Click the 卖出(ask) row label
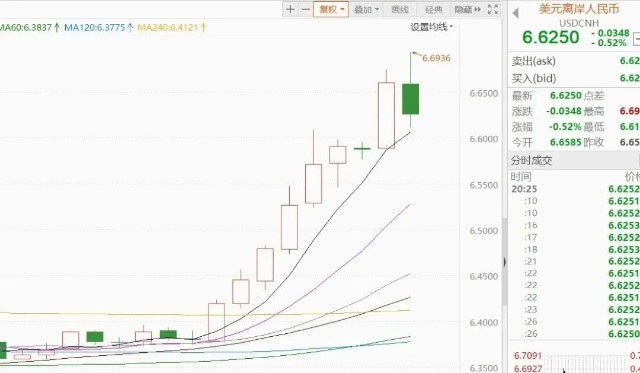The image size is (640, 373). point(533,61)
